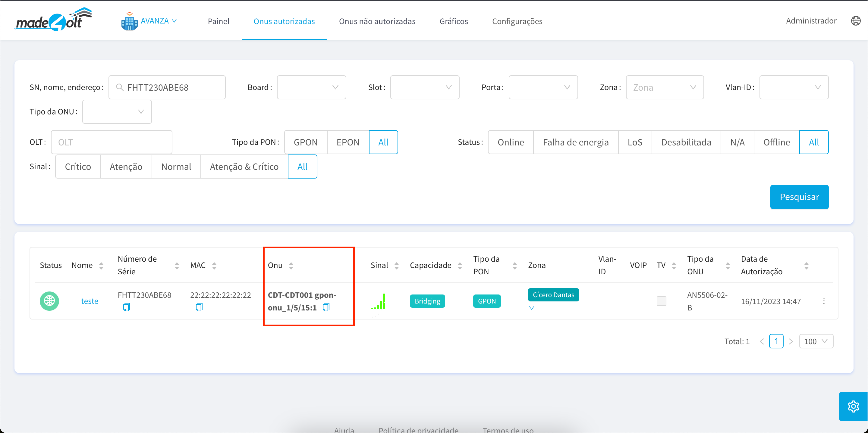
Task: Copy the MAC address icon
Action: (199, 307)
